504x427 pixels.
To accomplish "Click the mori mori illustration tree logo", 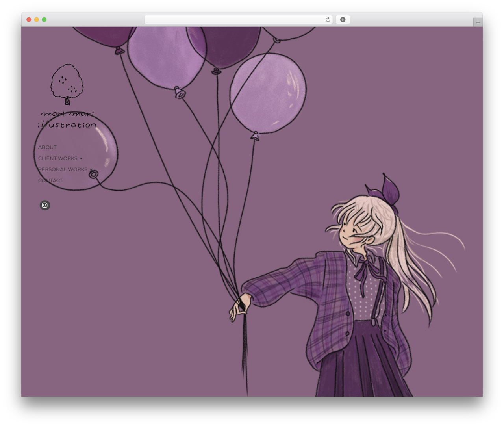I will coord(67,96).
